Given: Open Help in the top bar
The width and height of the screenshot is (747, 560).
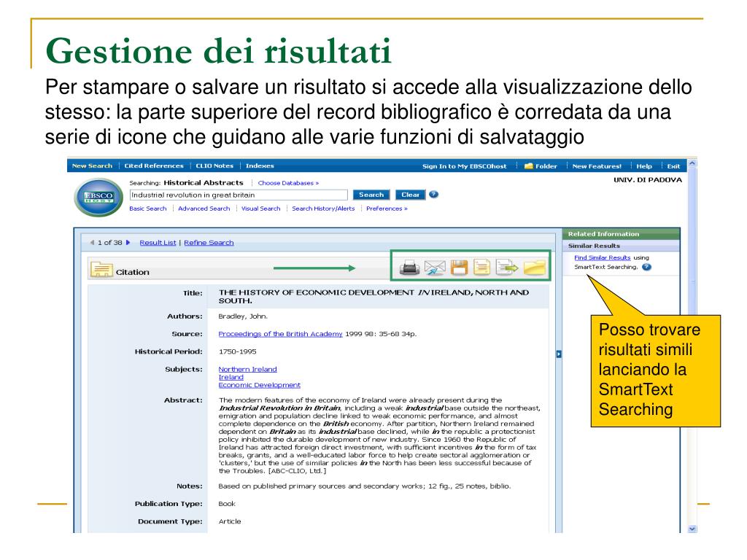Looking at the screenshot, I should coord(644,166).
